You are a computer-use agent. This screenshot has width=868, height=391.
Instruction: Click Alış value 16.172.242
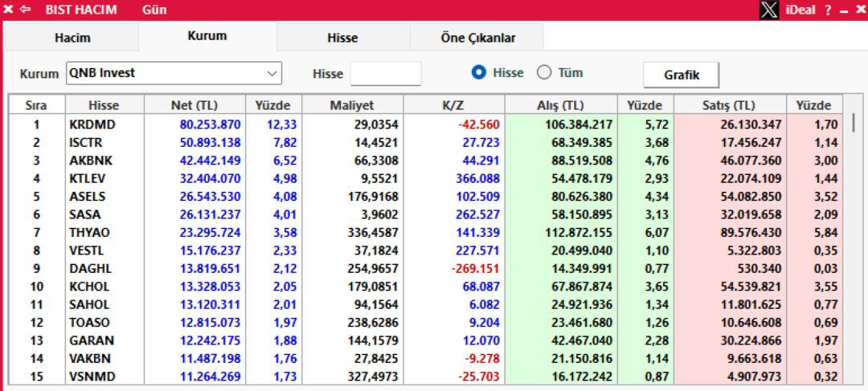tap(582, 377)
